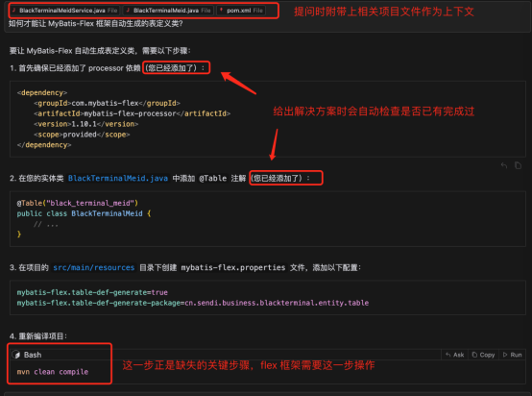Click the public class BlackTerminalMeid line

click(84, 213)
